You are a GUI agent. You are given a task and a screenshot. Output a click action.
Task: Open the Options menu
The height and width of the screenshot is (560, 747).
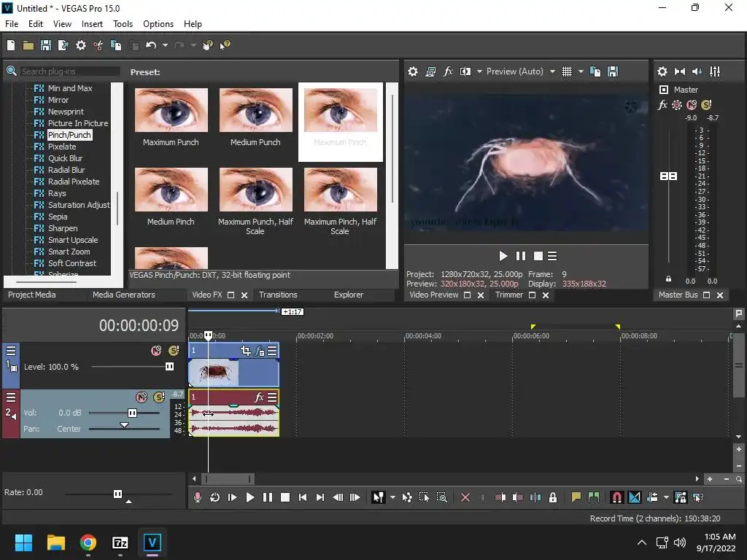158,24
